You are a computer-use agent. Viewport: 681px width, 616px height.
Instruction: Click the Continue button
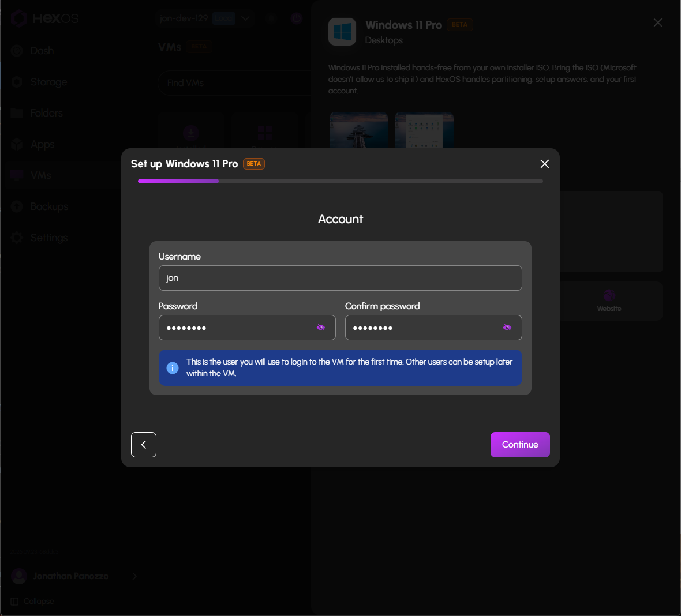coord(520,445)
